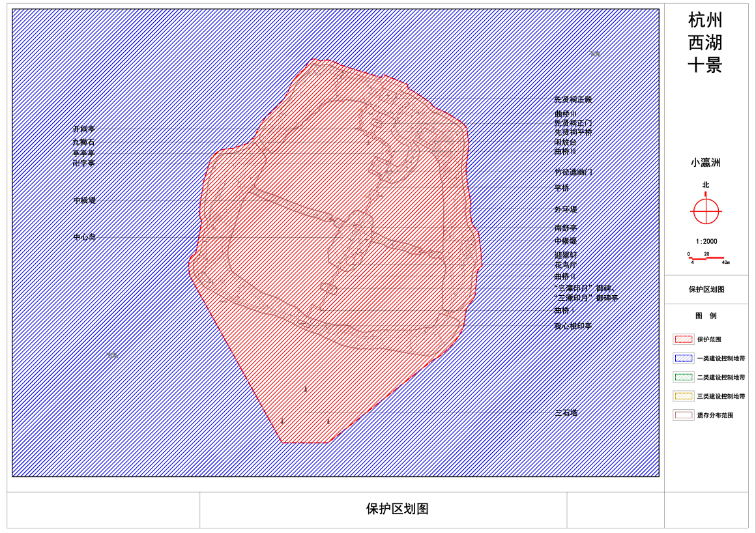Click the “三潭印月”御碑亭 label
Viewport: 756px width, 533px height.
click(587, 298)
